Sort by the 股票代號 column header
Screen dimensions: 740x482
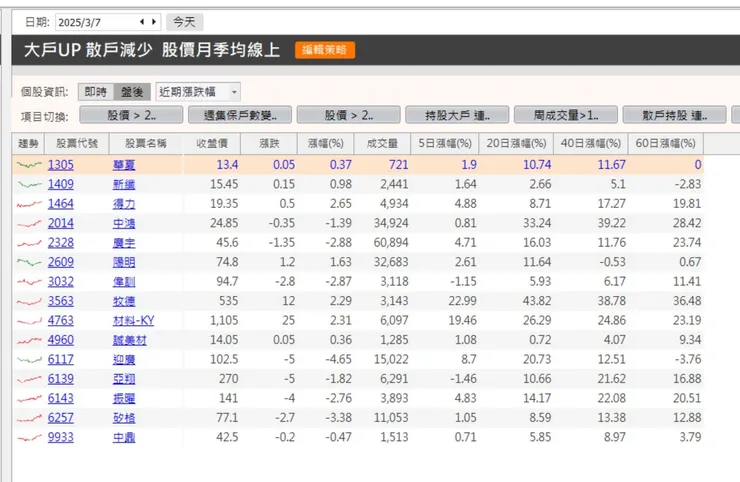(x=77, y=144)
